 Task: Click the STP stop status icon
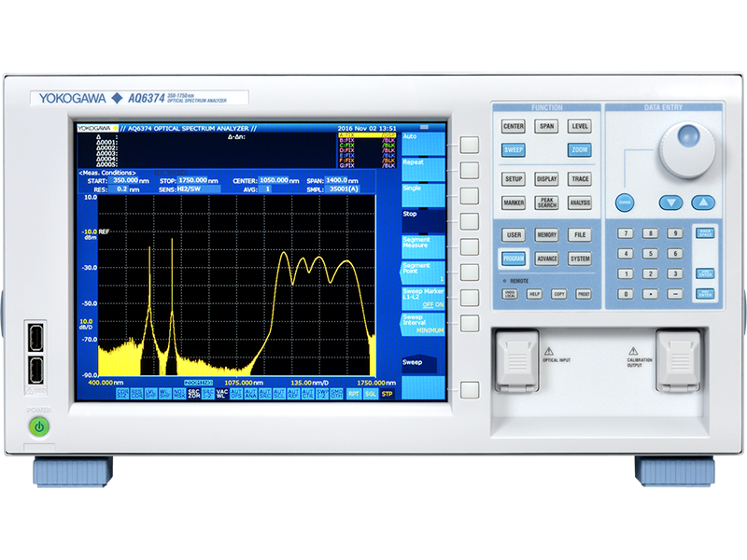coord(386,393)
